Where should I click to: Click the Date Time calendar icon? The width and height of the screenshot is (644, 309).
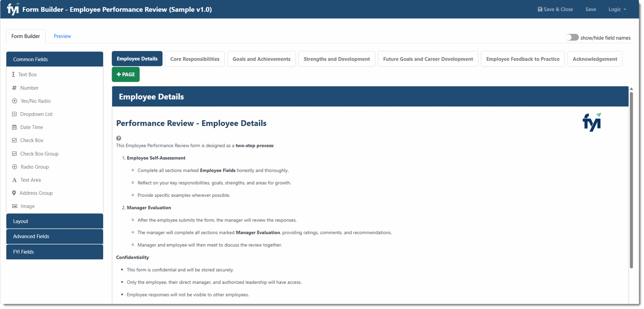(14, 127)
